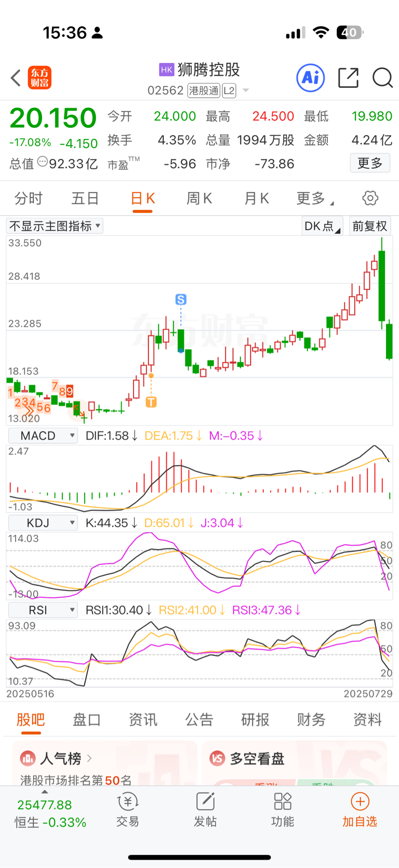Open the KDJ indicator dropdown

point(43,523)
